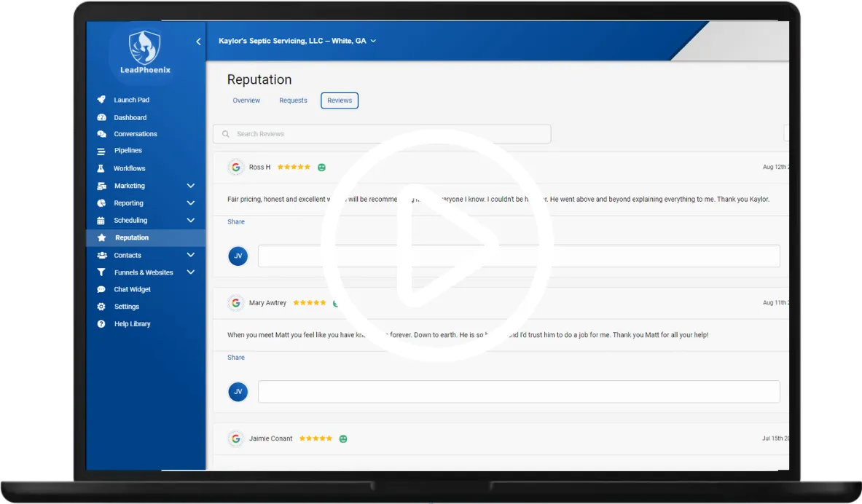Click the Launch Pad rocket icon

click(x=101, y=100)
